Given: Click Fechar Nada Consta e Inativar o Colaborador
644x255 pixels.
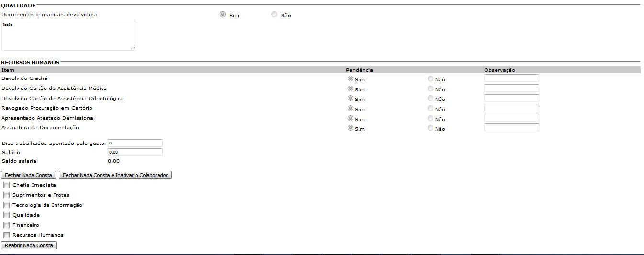Looking at the screenshot, I should [115, 175].
